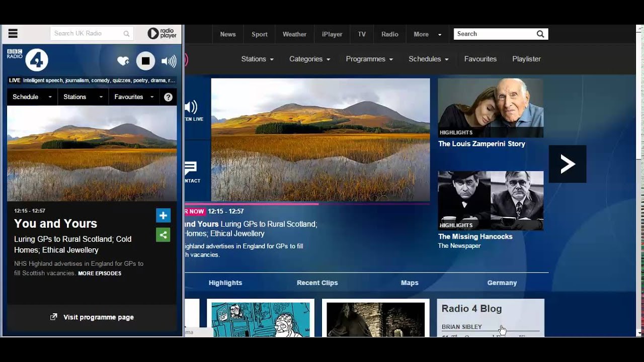The image size is (644, 362).
Task: Open the Categories dropdown menu
Action: click(309, 59)
